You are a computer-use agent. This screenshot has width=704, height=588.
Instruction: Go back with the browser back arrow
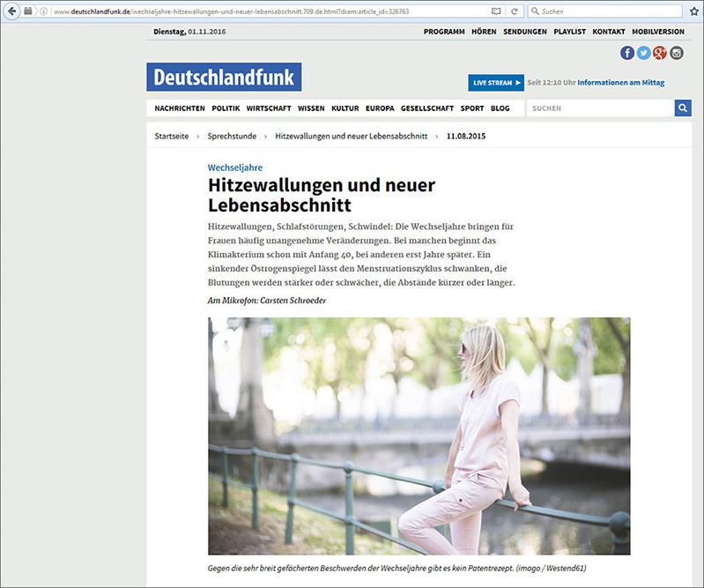click(x=12, y=11)
